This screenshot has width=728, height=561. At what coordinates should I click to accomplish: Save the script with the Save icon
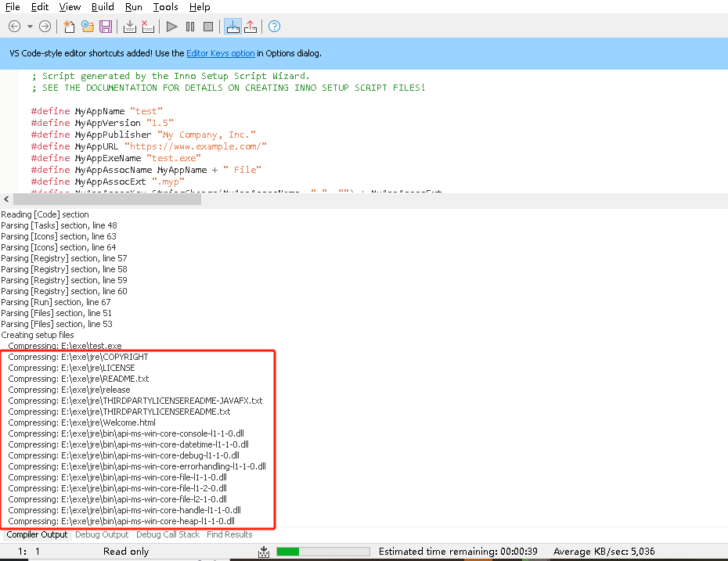(106, 26)
